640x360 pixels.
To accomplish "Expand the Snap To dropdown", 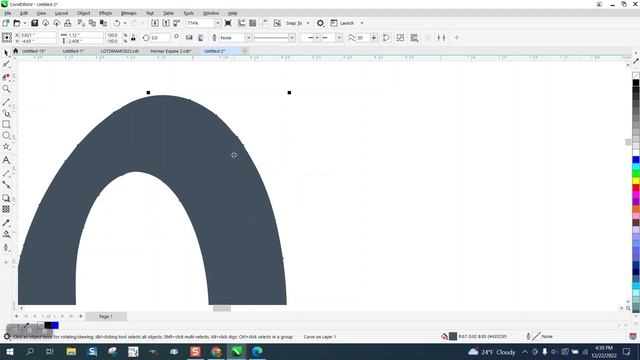I will click(308, 23).
